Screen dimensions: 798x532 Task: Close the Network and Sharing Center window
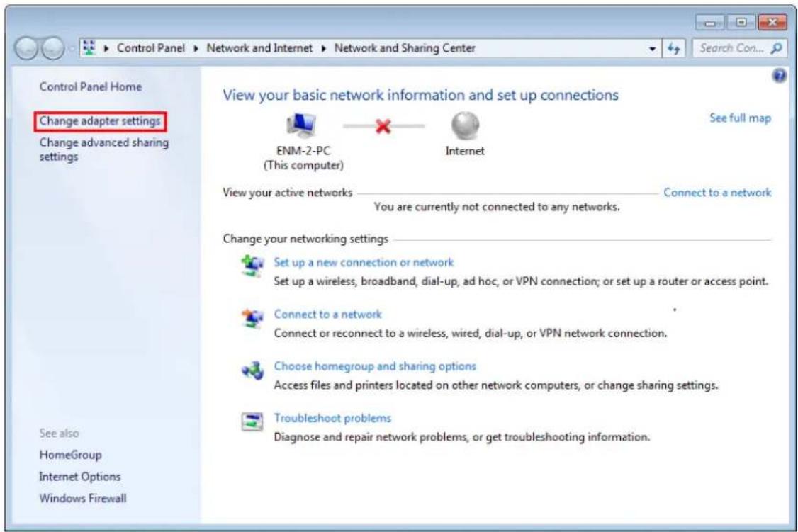[772, 23]
